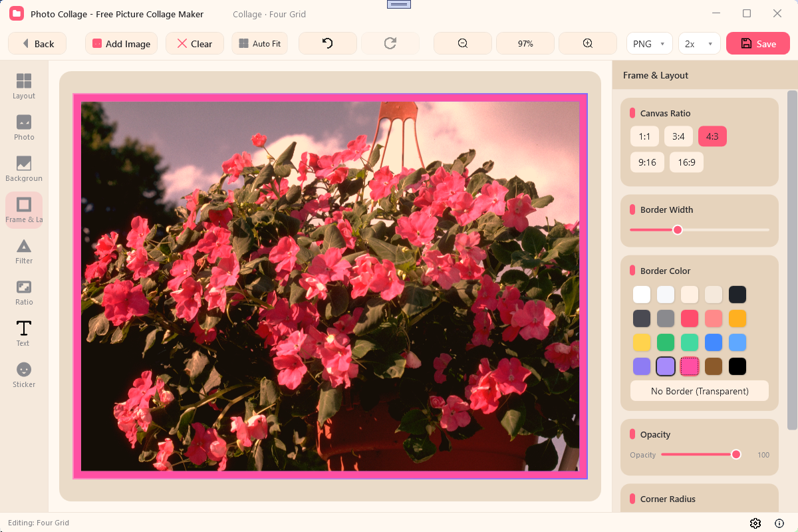Open the Ratio sidebar panel
The height and width of the screenshot is (532, 798).
pos(24,293)
